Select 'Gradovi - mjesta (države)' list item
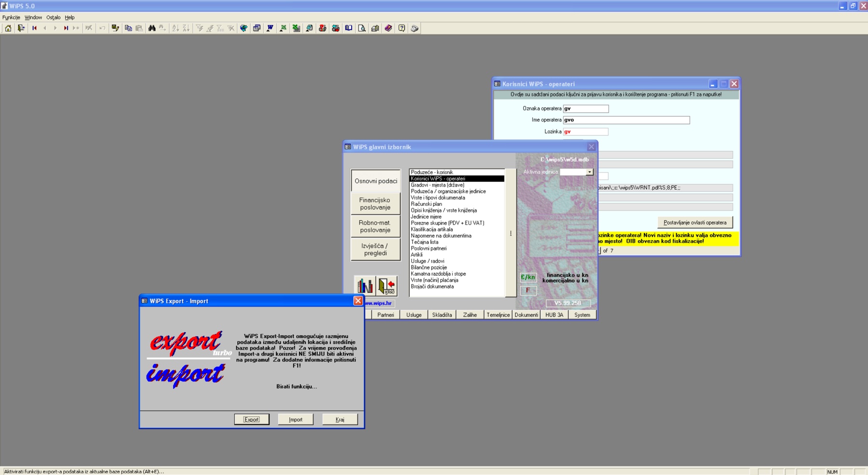Screen dimensions: 868x475 pyautogui.click(x=457, y=185)
